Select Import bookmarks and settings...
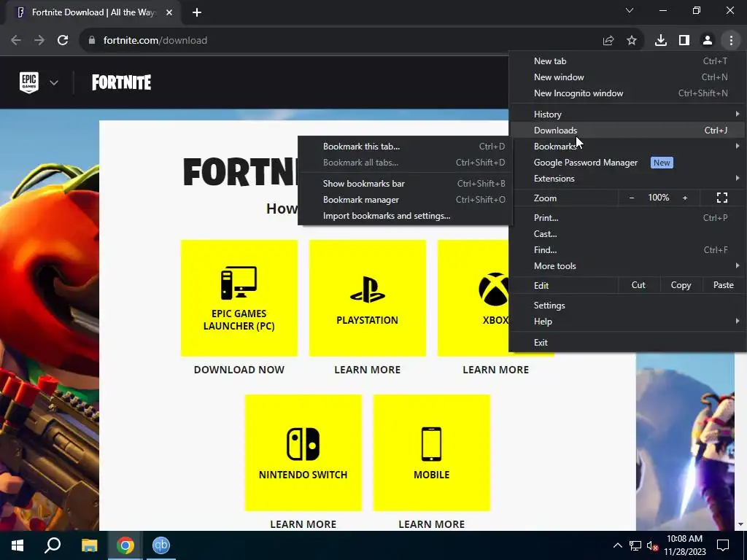The height and width of the screenshot is (560, 747). click(x=404, y=216)
